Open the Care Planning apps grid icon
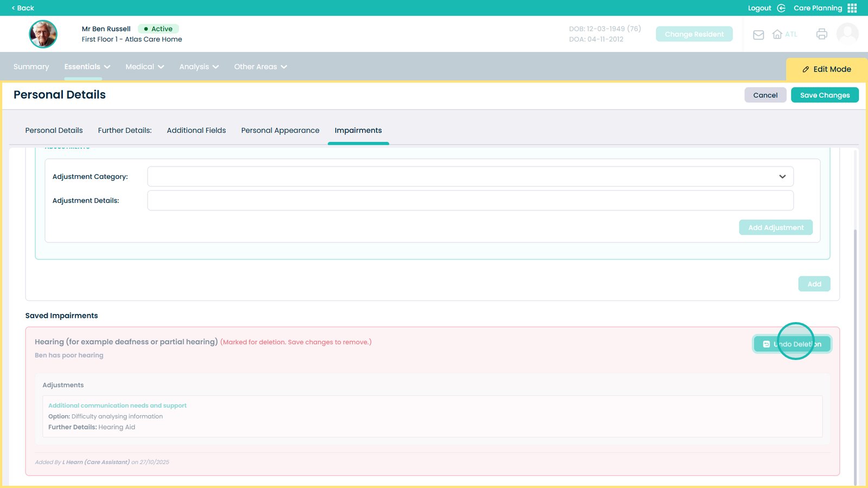868x488 pixels. 852,8
